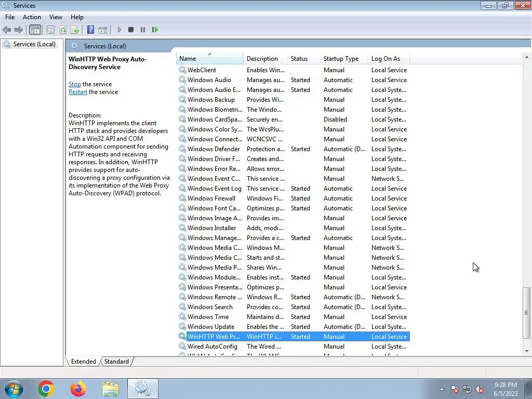Select Windows Presenta... service row
Viewport: 532px width, 399px height.
(294, 287)
